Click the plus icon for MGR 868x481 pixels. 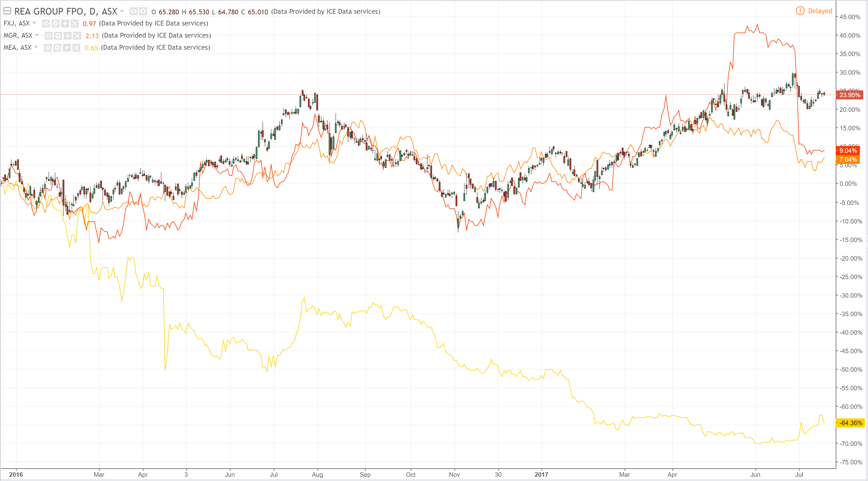(67, 36)
